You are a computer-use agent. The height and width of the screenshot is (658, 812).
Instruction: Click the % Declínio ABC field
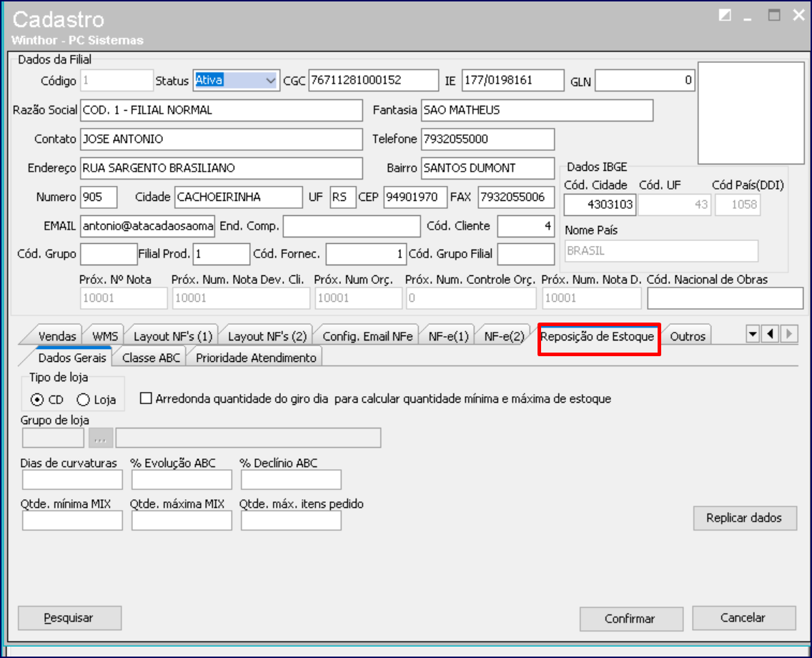pos(291,480)
